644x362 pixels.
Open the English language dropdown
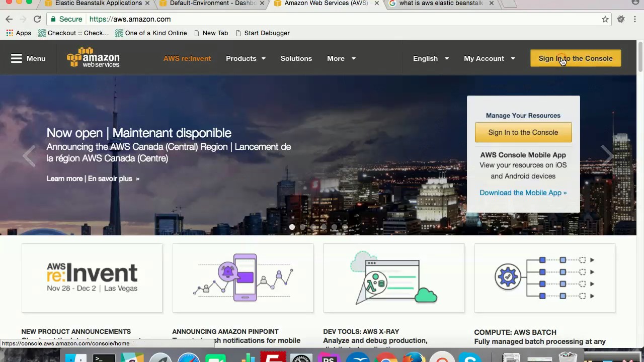[x=431, y=58]
